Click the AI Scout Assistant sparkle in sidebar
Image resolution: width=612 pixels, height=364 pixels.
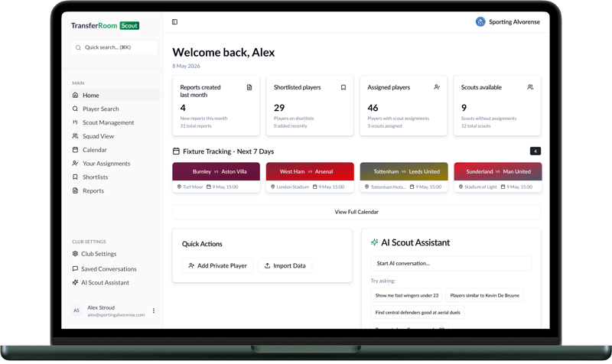75,282
